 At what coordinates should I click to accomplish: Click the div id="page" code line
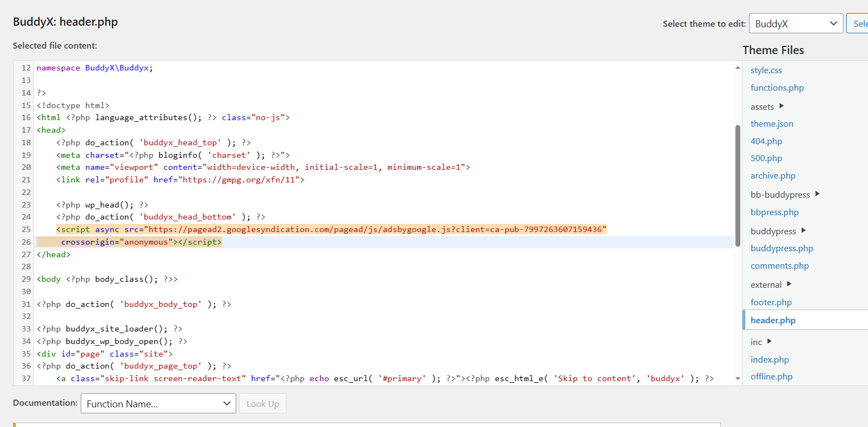coord(105,354)
